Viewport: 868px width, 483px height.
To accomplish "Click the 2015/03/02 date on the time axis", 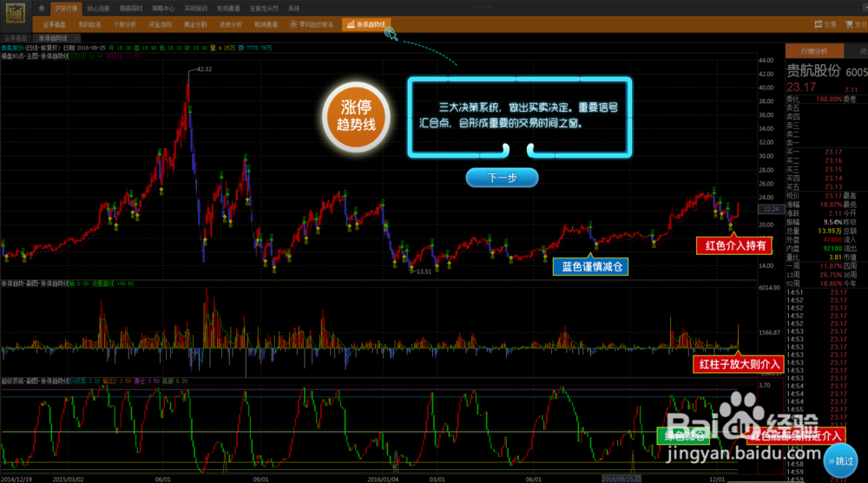I will 68,480.
